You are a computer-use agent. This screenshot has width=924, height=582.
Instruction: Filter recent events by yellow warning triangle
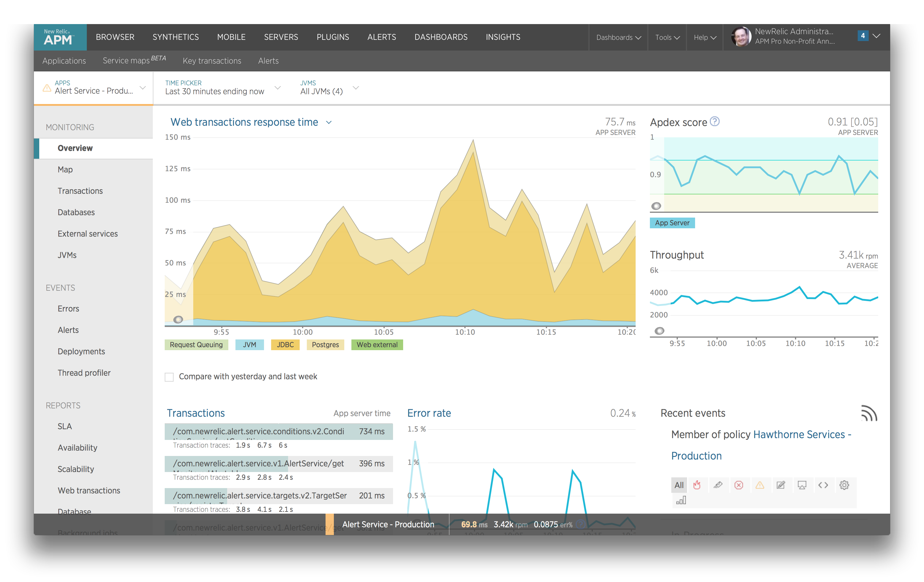(x=760, y=485)
